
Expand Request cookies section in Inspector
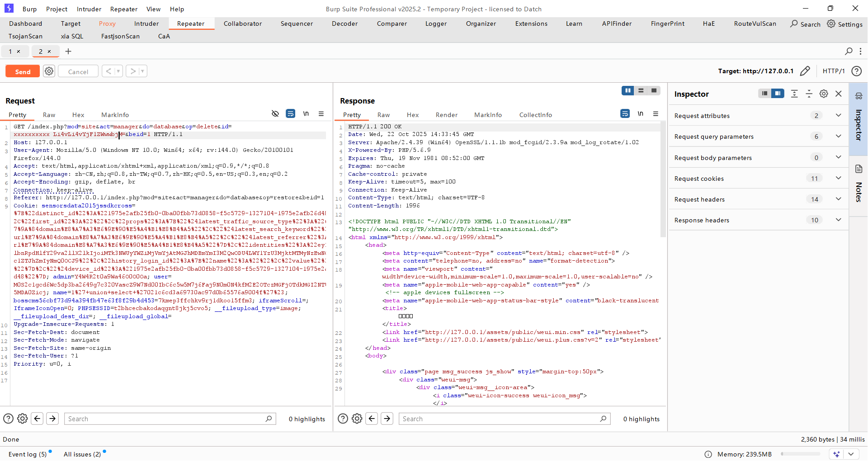click(x=838, y=179)
